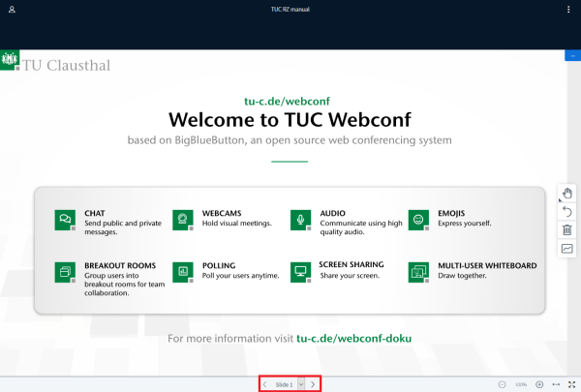Zoom out with minus icon

pos(502,384)
